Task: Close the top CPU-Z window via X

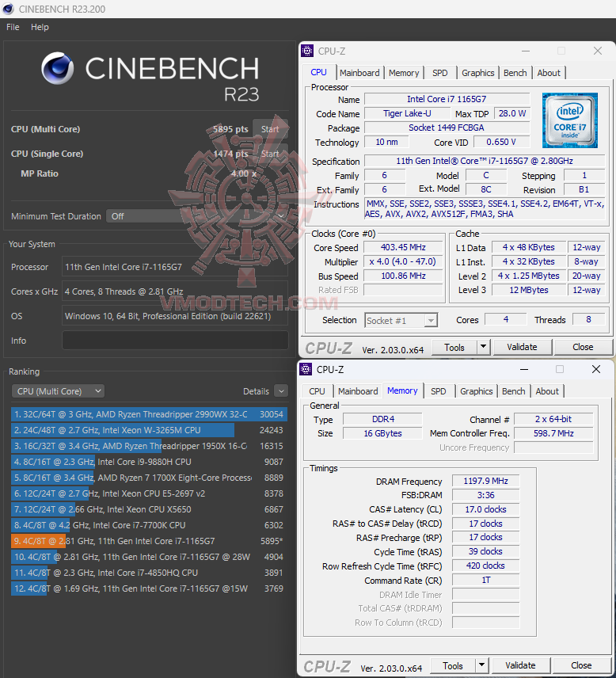Action: pos(598,51)
